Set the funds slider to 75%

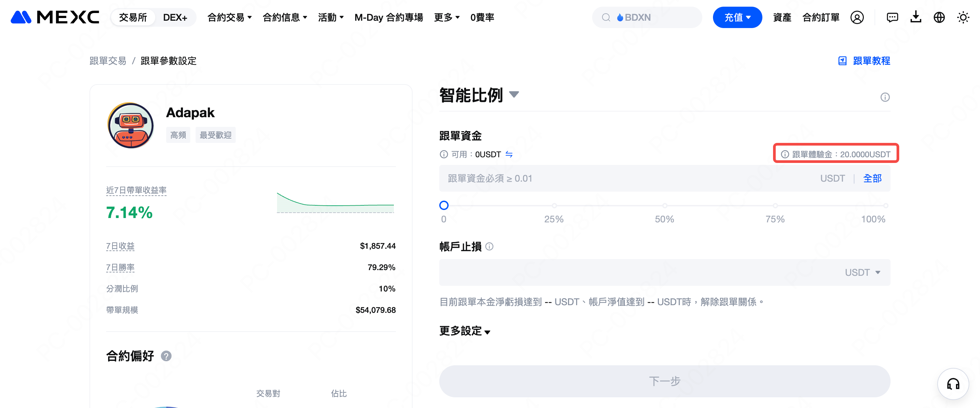tap(775, 206)
